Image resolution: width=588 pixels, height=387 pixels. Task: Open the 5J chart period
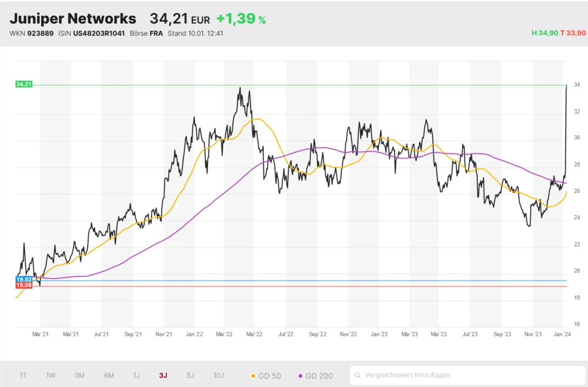[190, 375]
